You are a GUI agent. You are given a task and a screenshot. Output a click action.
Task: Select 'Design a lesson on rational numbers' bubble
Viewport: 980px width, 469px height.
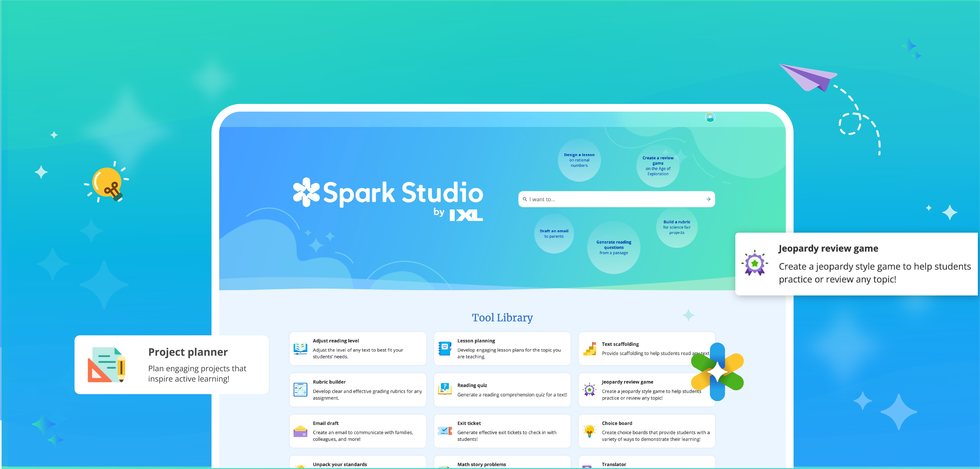(x=579, y=160)
